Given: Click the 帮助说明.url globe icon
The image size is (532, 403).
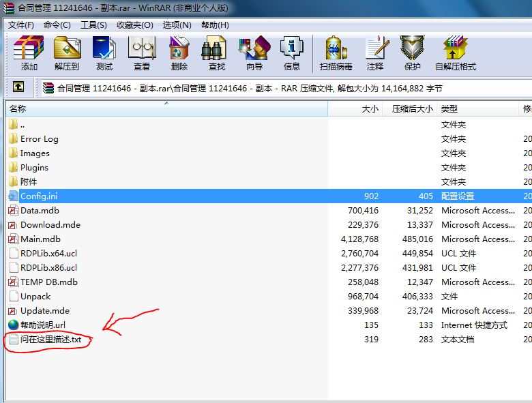Looking at the screenshot, I should tap(13, 325).
